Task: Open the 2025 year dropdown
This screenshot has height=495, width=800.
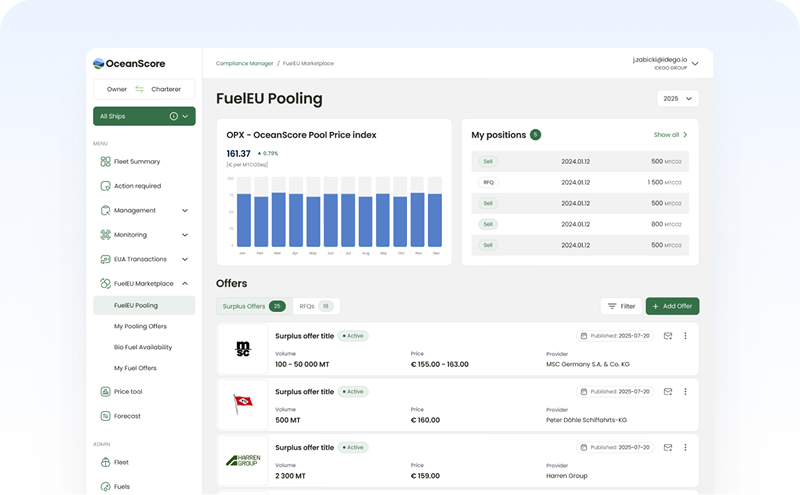Action: 677,99
